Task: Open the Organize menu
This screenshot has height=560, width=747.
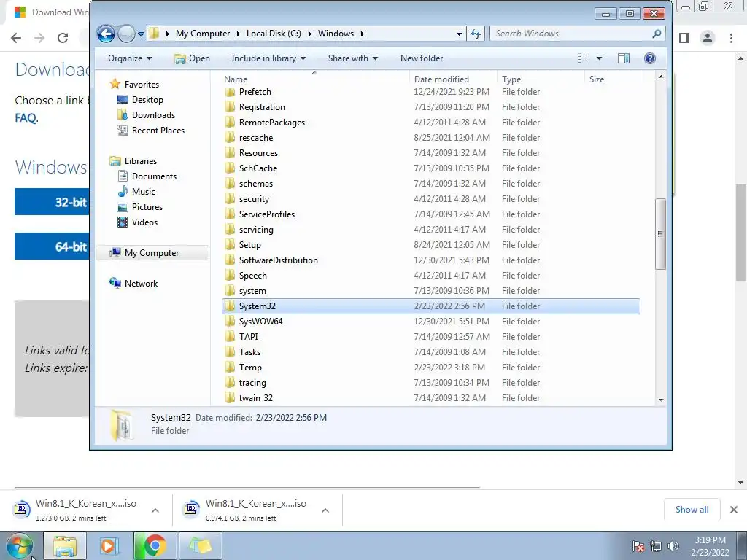Action: tap(130, 58)
